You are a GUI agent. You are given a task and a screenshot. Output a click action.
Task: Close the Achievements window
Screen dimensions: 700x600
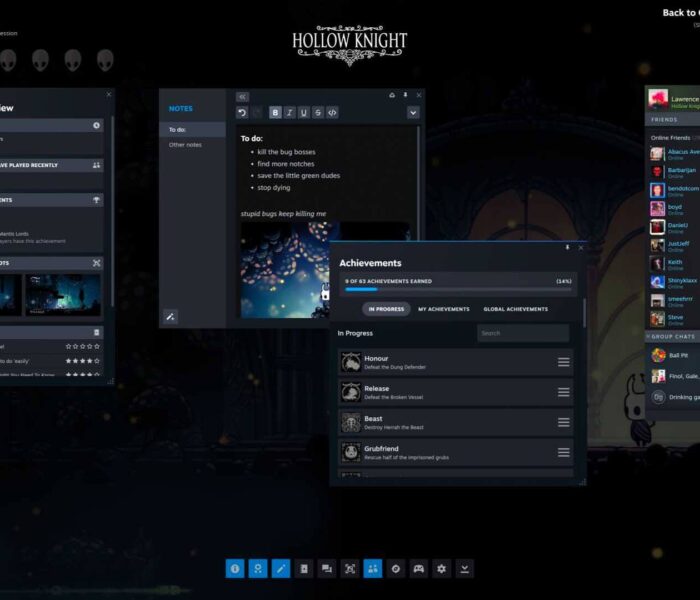[581, 247]
